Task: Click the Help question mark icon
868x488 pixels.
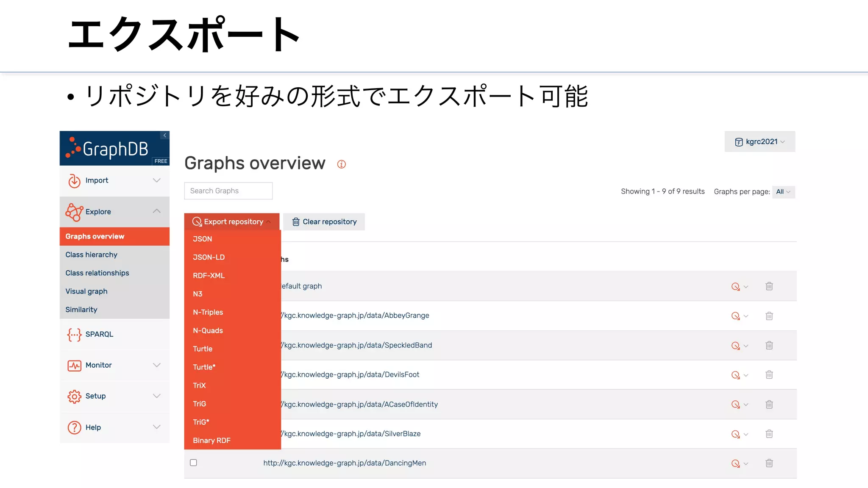Action: (x=74, y=427)
